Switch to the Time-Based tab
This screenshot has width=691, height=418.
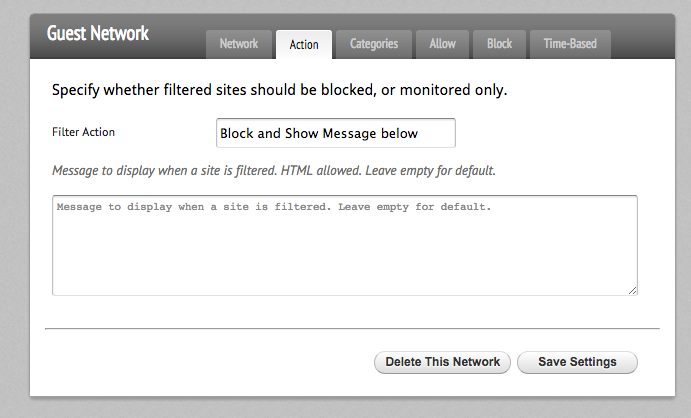tap(570, 44)
